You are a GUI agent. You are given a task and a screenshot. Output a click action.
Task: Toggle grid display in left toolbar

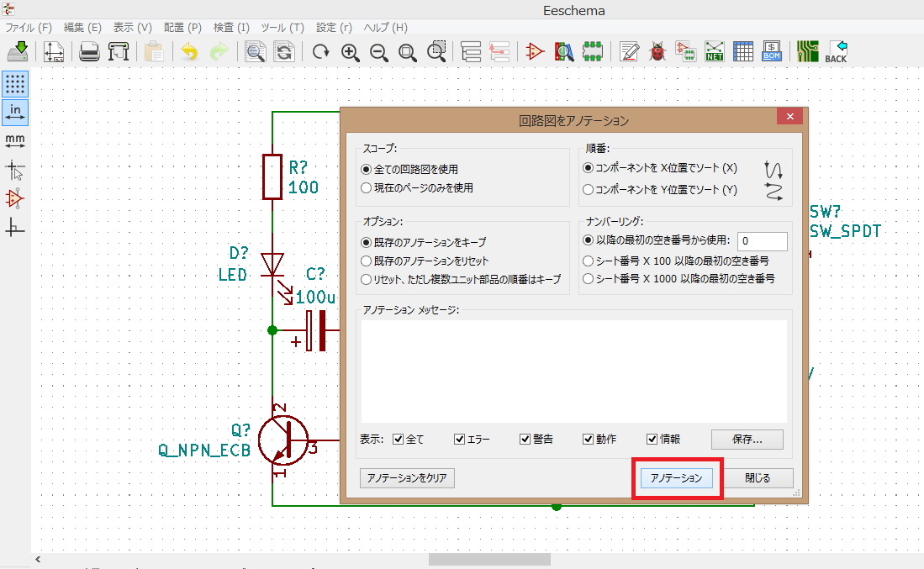pos(15,84)
